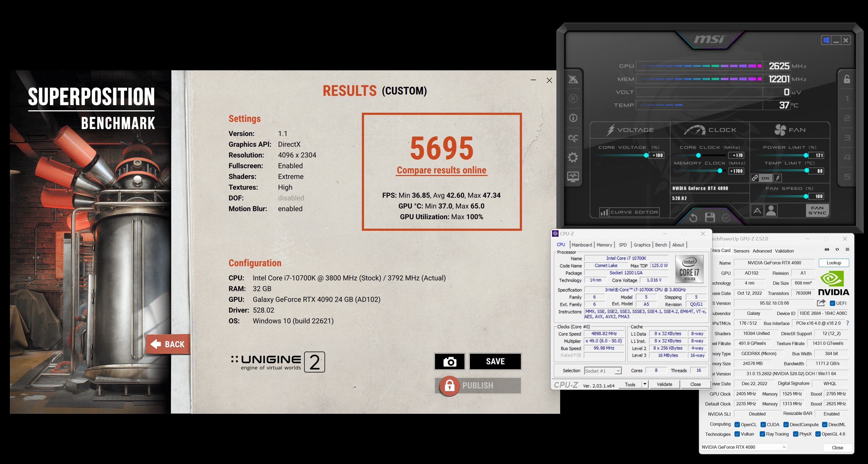Select Afterburner profile slot 5
Screen dimensions: 868x464
point(847,177)
